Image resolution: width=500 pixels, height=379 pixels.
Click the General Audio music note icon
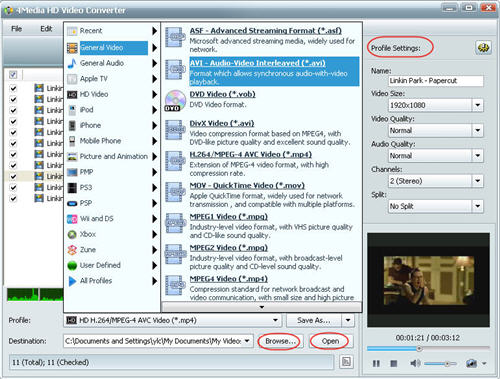(72, 63)
